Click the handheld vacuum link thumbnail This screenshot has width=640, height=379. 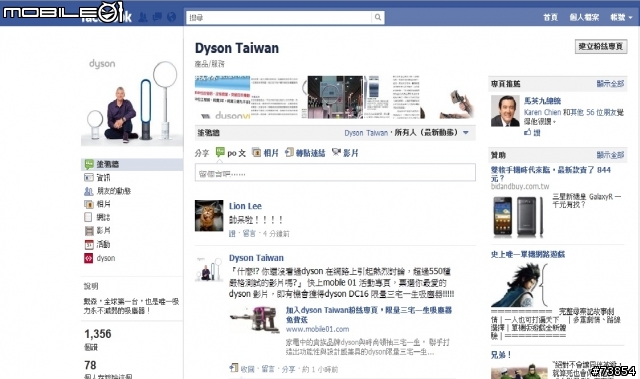tap(254, 319)
